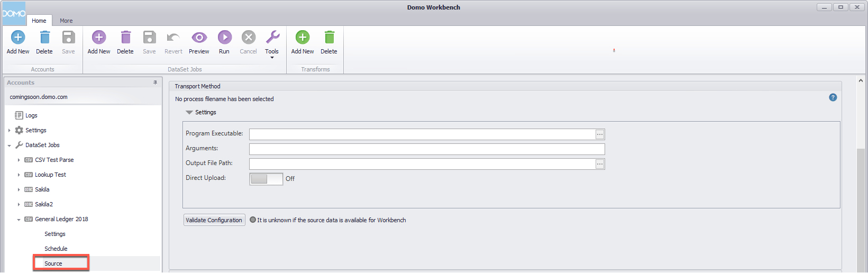Click Delete in DataSet Jobs group
This screenshot has height=273, width=868.
point(125,42)
